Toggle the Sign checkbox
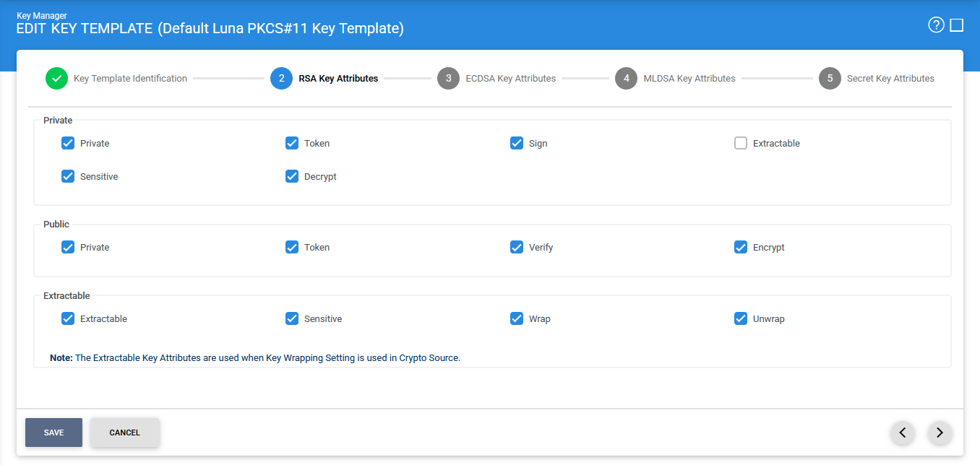Image resolution: width=980 pixels, height=465 pixels. (x=517, y=143)
